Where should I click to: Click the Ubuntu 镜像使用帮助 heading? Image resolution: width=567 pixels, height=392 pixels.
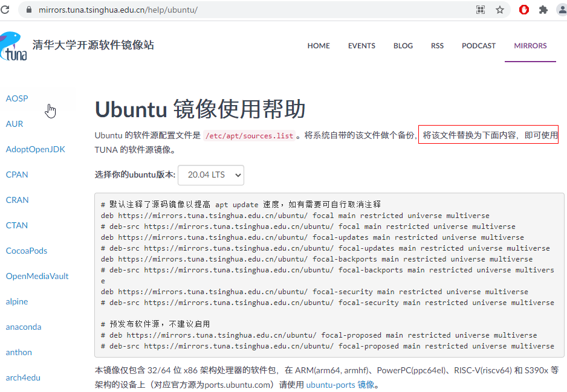(x=200, y=109)
